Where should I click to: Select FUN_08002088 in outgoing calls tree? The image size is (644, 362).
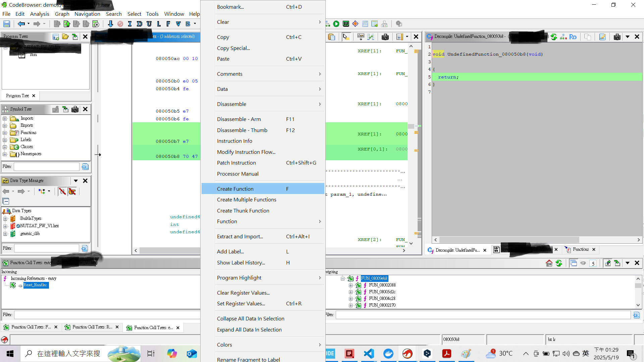pos(382,285)
